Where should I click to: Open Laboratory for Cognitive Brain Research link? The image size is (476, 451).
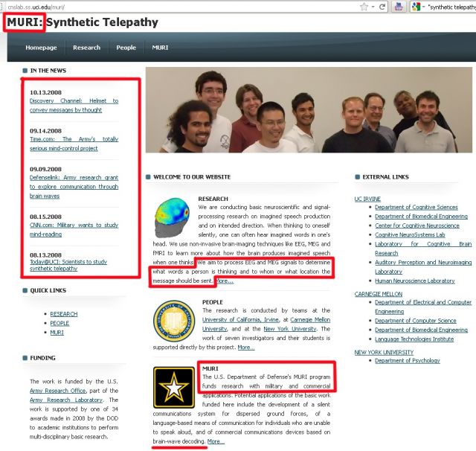(423, 249)
